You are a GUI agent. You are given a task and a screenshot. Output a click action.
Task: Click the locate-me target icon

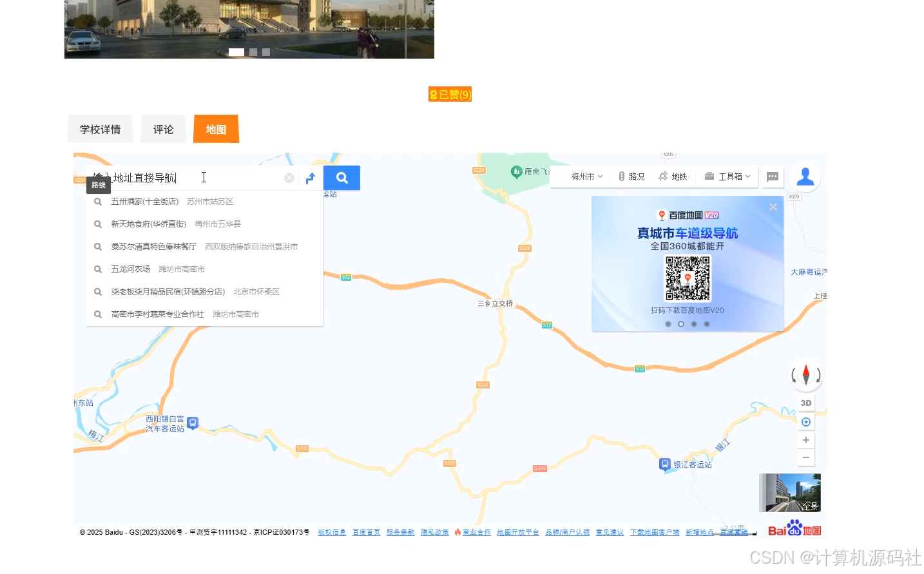point(805,421)
